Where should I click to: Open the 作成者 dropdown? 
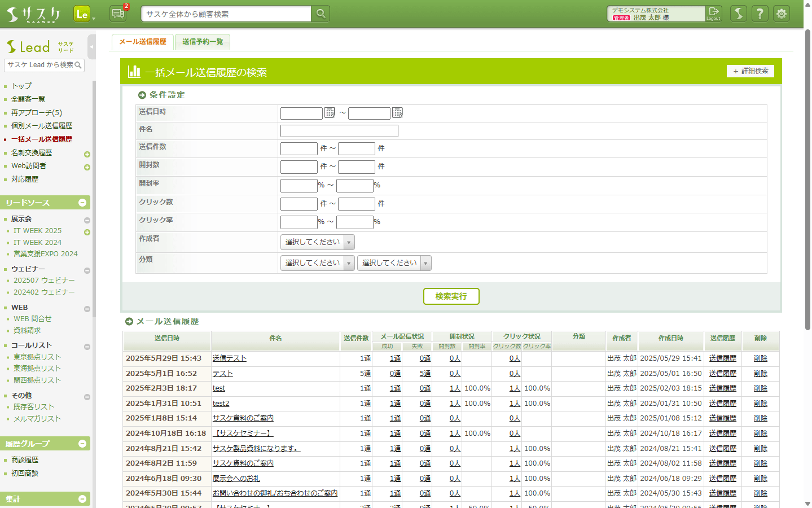(x=317, y=242)
